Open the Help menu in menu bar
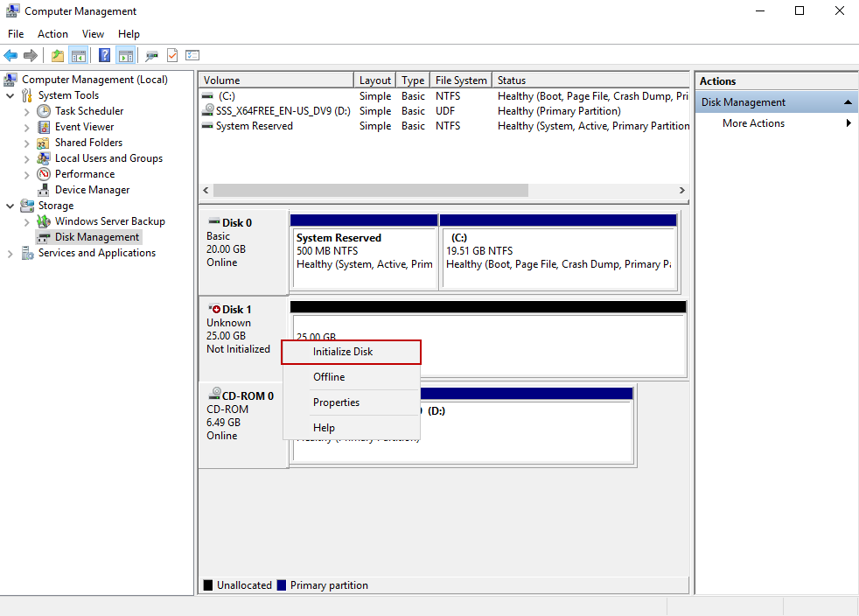Viewport: 859px width, 616px height. [x=129, y=34]
